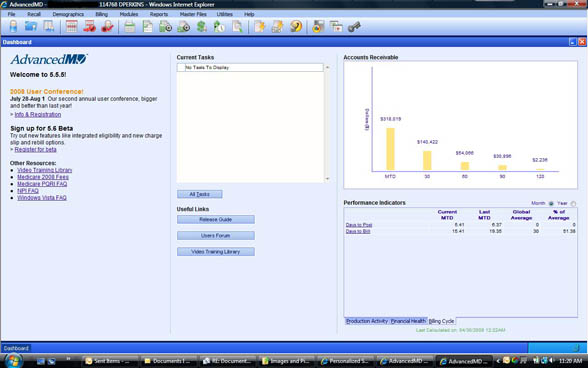Click the green dollar sign icon
The image size is (588, 368).
coord(201,27)
